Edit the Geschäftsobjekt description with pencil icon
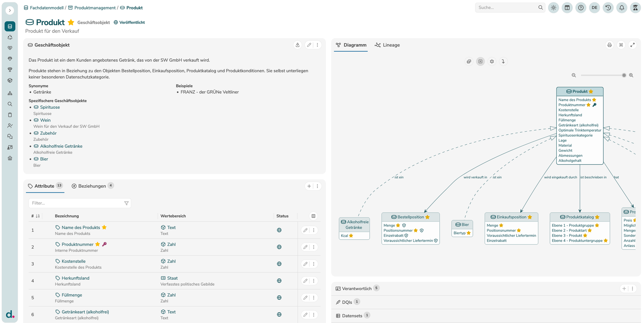Image resolution: width=644 pixels, height=323 pixels. point(309,45)
